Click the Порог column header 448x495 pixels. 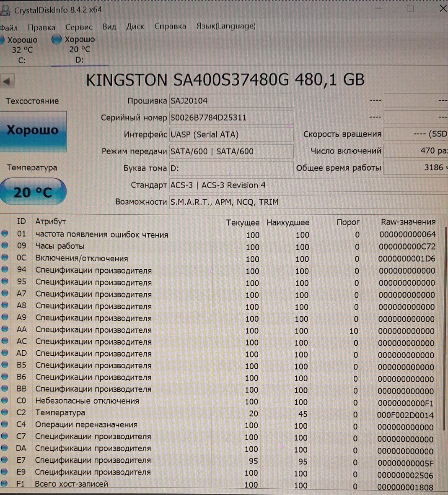348,222
